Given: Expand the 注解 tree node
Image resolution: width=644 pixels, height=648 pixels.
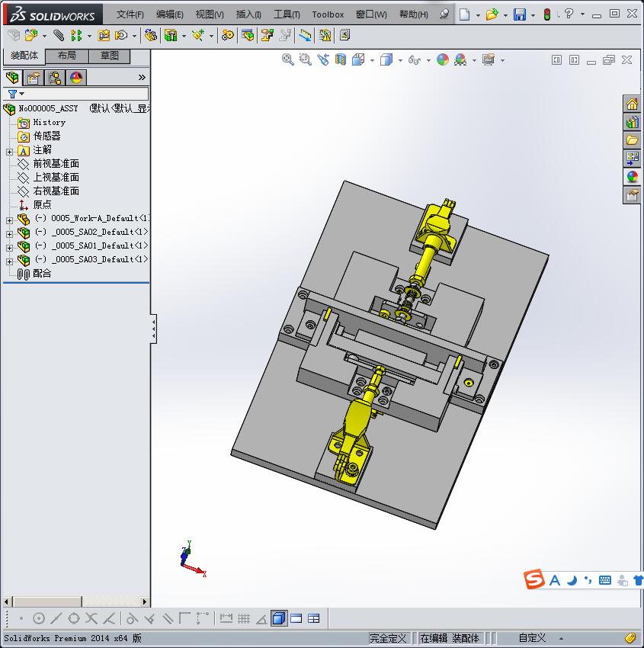Looking at the screenshot, I should click(9, 152).
